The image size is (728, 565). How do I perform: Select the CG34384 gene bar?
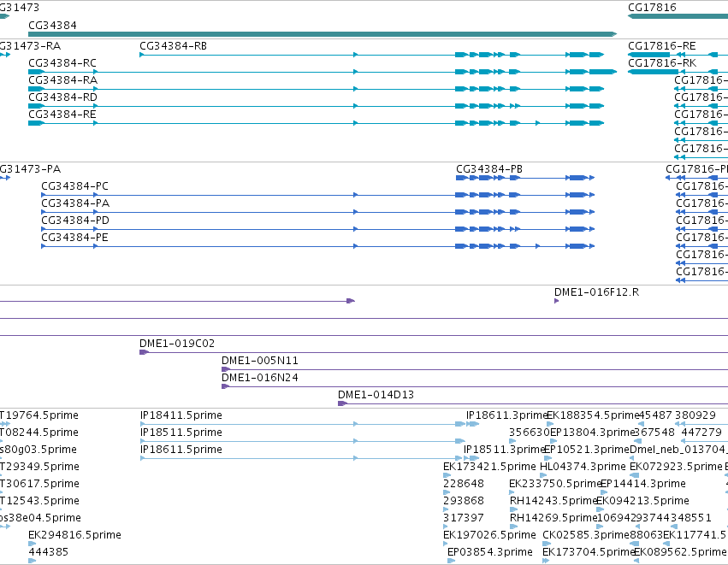(x=323, y=34)
